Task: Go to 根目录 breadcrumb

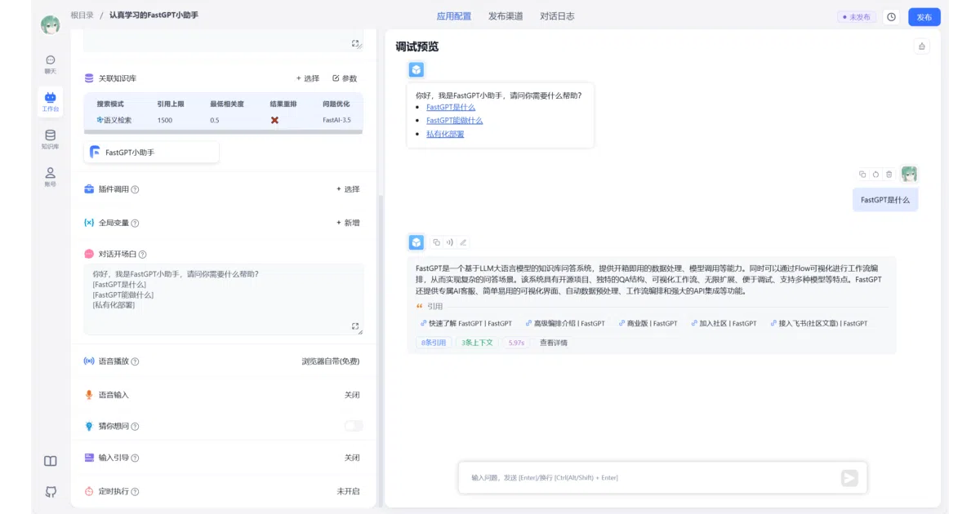Action: click(82, 16)
